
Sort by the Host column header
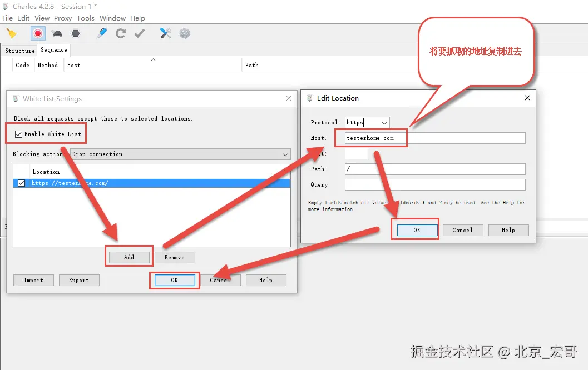152,65
